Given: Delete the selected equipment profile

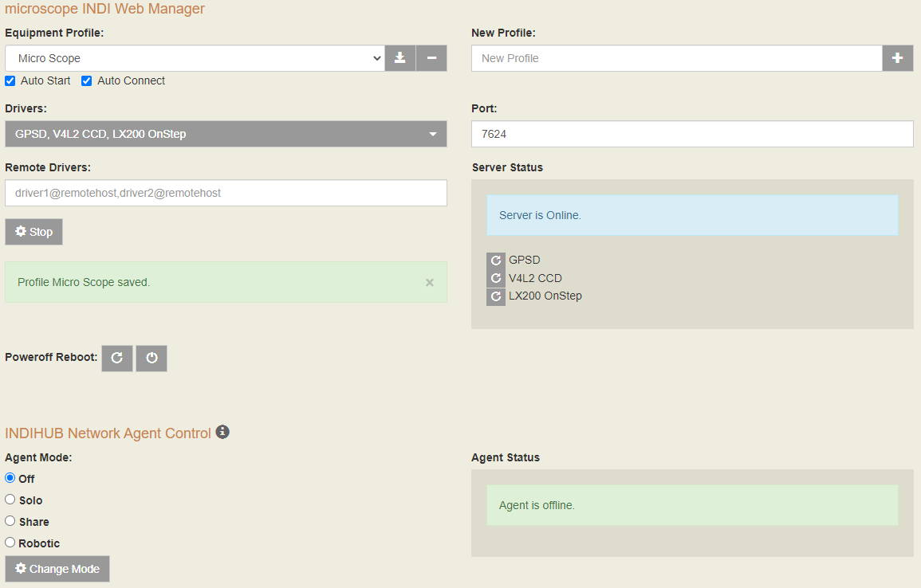Looking at the screenshot, I should [x=431, y=58].
